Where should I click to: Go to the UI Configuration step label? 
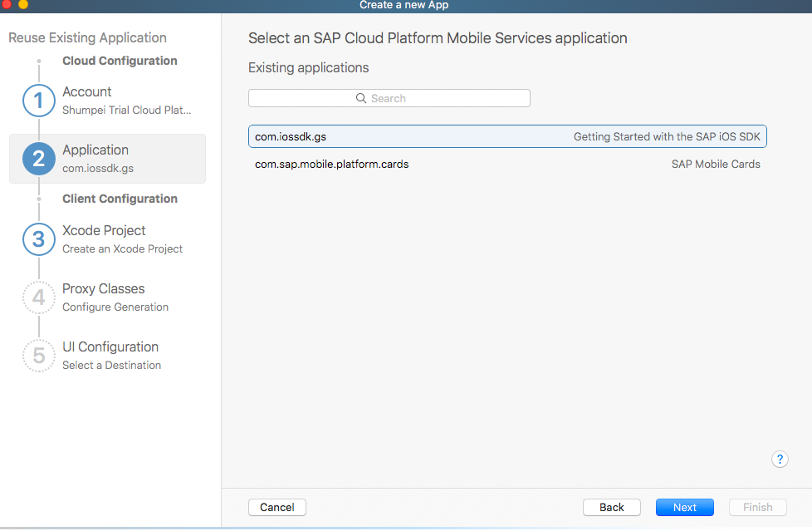pos(110,347)
